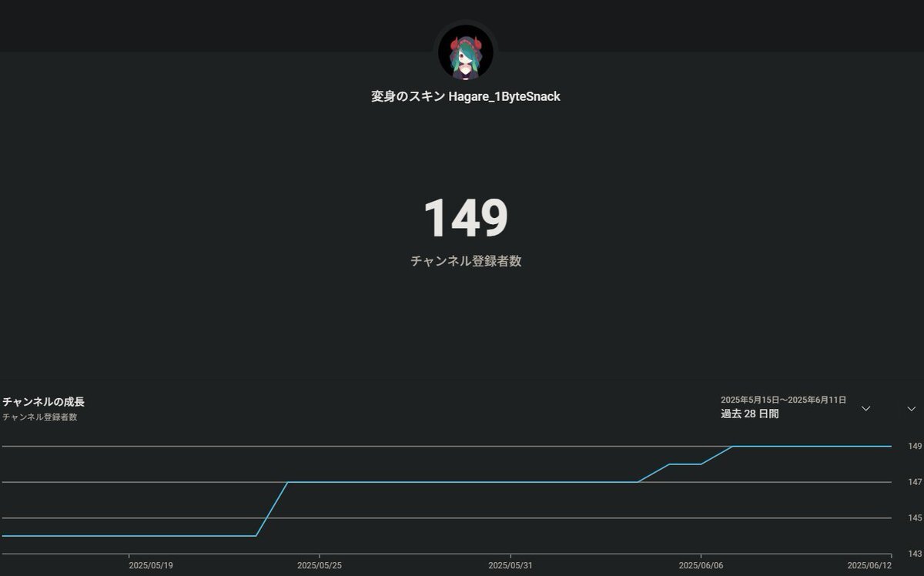Click the channel avatar thumbnail

point(466,52)
